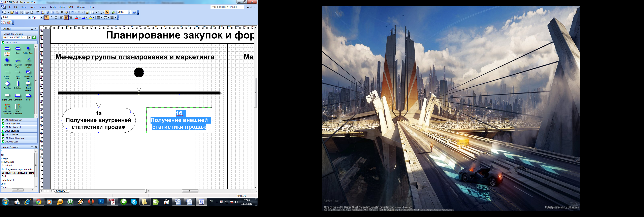Screen dimensions: 644x217
Task: Select the Connector tool
Action: [100, 12]
